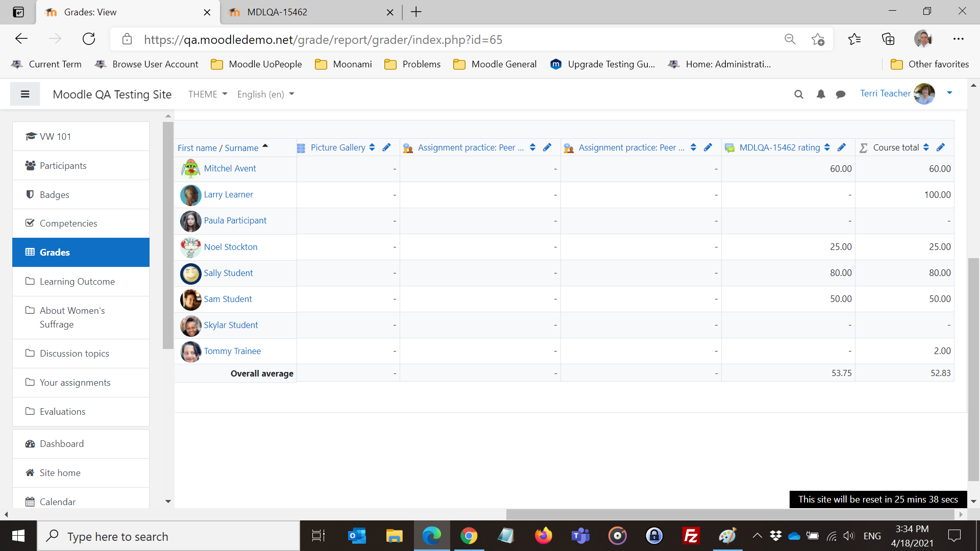Open File Explorer from the taskbar
Viewport: 980px width, 551px height.
[x=394, y=536]
